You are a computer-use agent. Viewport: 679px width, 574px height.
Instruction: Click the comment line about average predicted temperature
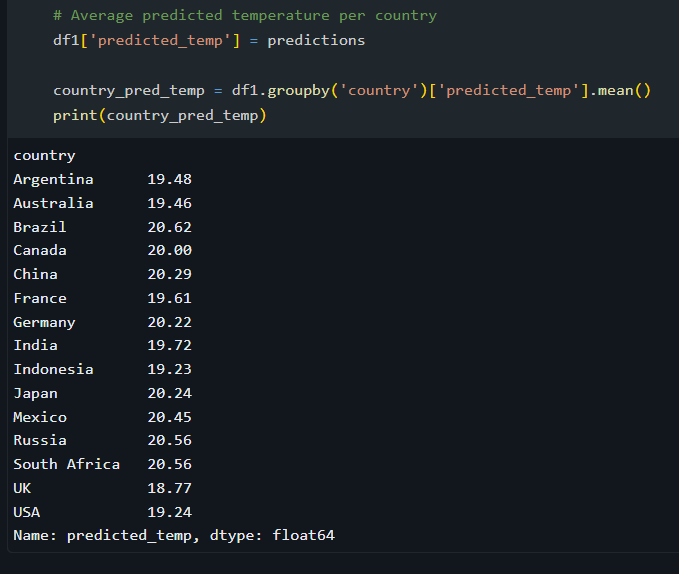pyautogui.click(x=245, y=16)
